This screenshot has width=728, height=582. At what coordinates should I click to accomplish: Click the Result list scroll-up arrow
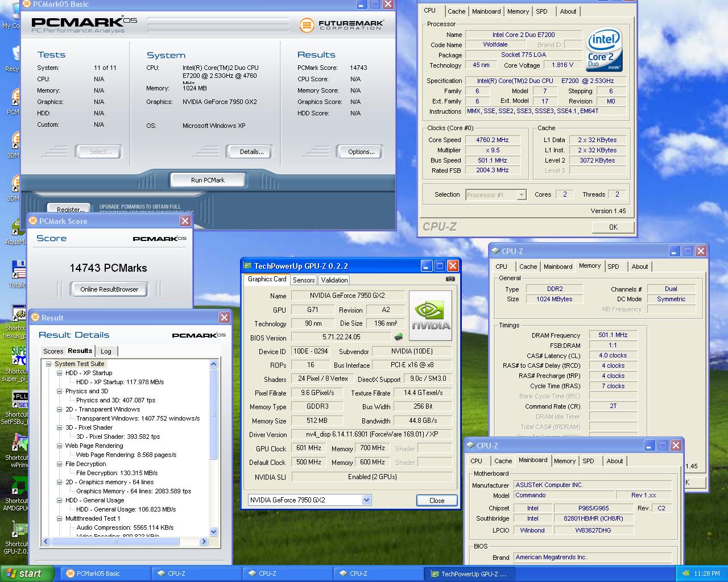click(x=214, y=364)
